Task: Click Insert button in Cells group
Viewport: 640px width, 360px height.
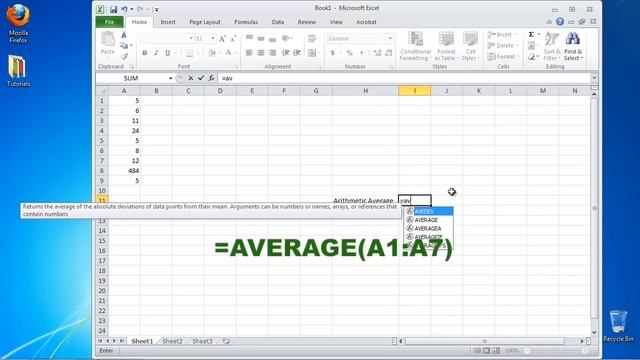Action: click(x=502, y=35)
